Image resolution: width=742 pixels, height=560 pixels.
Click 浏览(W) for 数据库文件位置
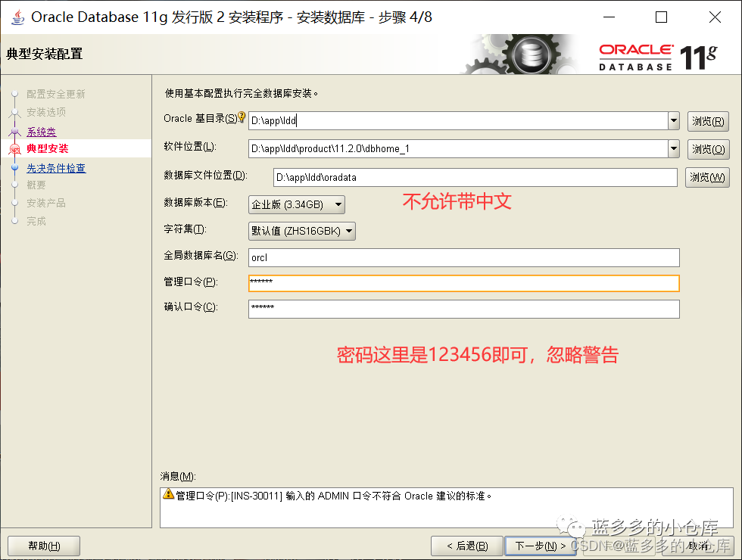tap(708, 178)
